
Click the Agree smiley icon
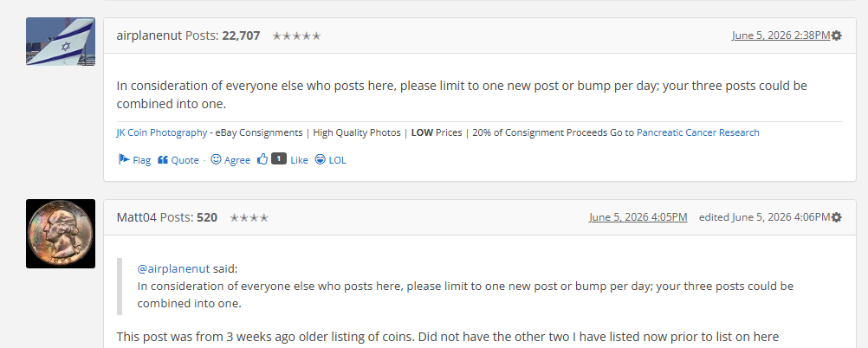click(x=216, y=159)
